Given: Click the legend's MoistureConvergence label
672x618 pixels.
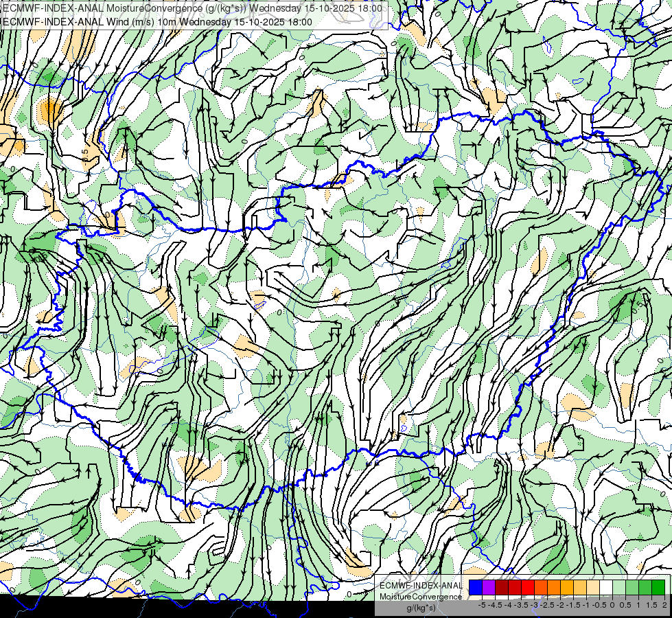Looking at the screenshot, I should 421,597.
